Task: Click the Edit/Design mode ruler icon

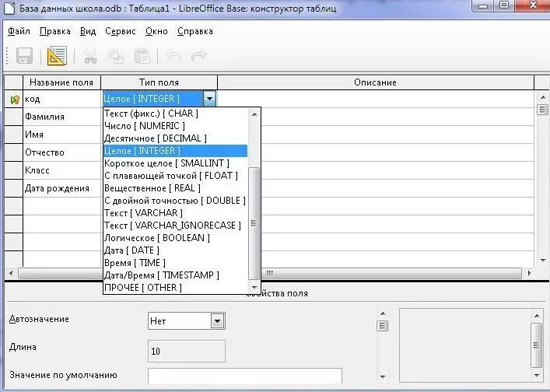Action: coord(57,56)
